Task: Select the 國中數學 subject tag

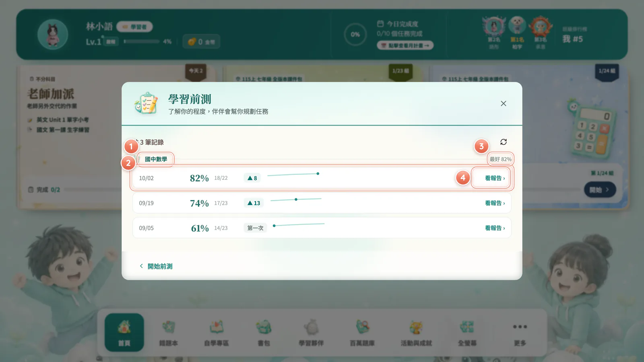Action: 155,159
